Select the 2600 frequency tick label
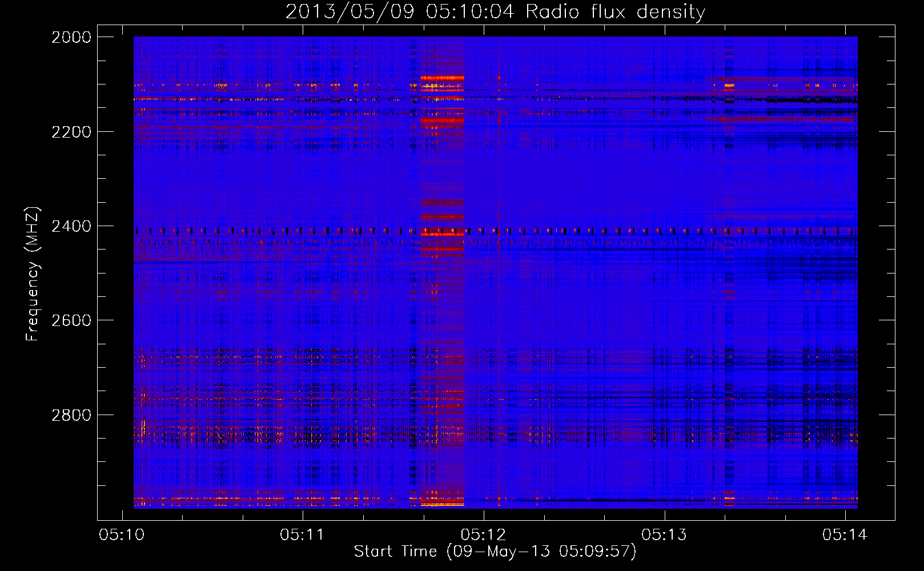This screenshot has height=571, width=924. point(71,320)
